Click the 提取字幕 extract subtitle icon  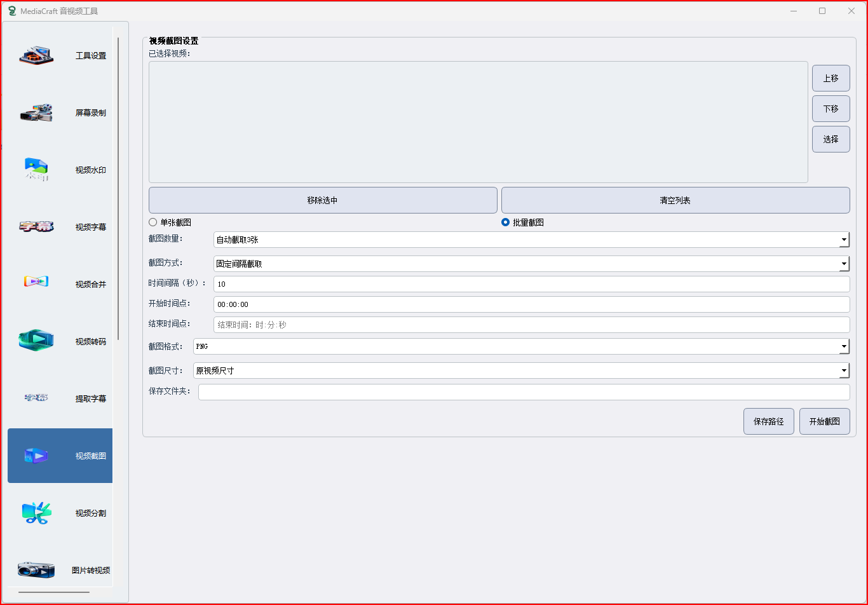tap(36, 398)
